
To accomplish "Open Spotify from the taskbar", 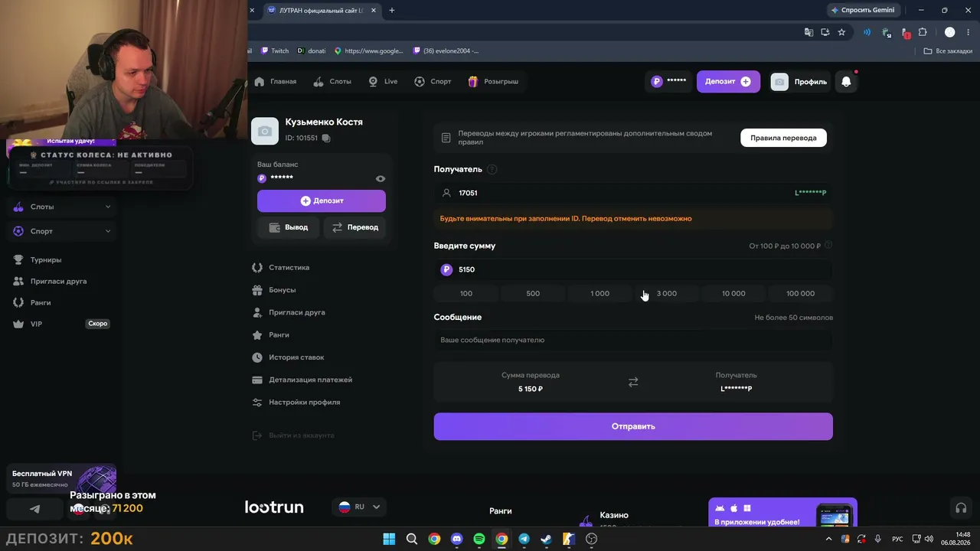I will tap(479, 539).
